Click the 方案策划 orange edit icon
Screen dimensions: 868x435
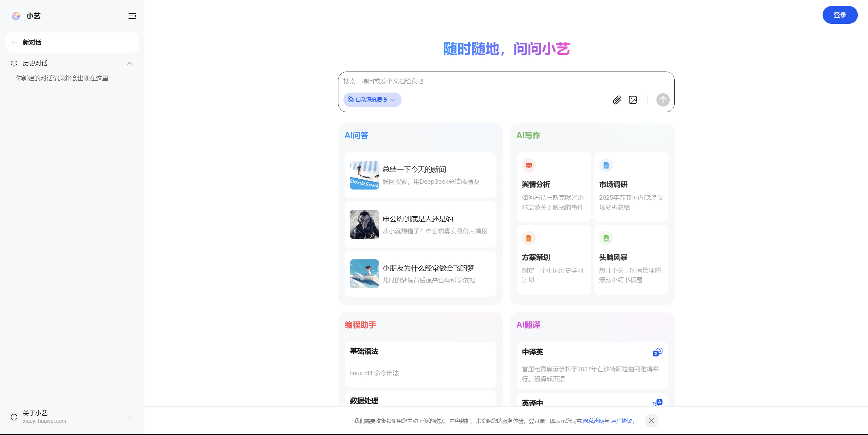529,238
